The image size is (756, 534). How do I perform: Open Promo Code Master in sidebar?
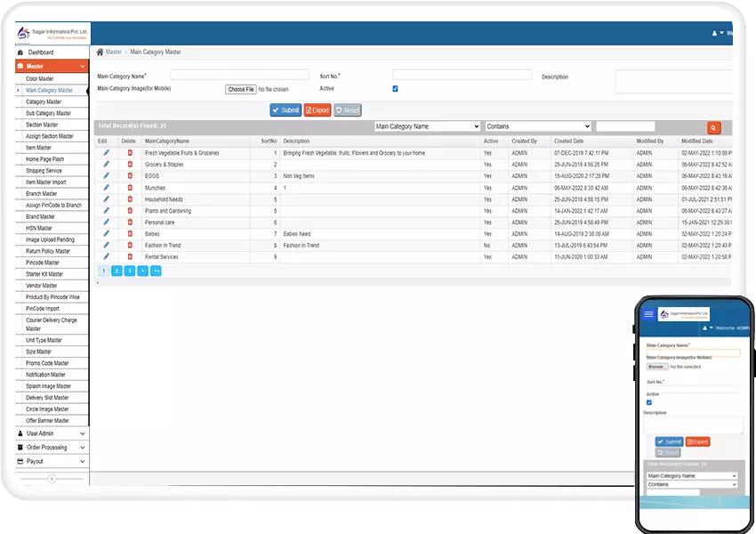[47, 363]
